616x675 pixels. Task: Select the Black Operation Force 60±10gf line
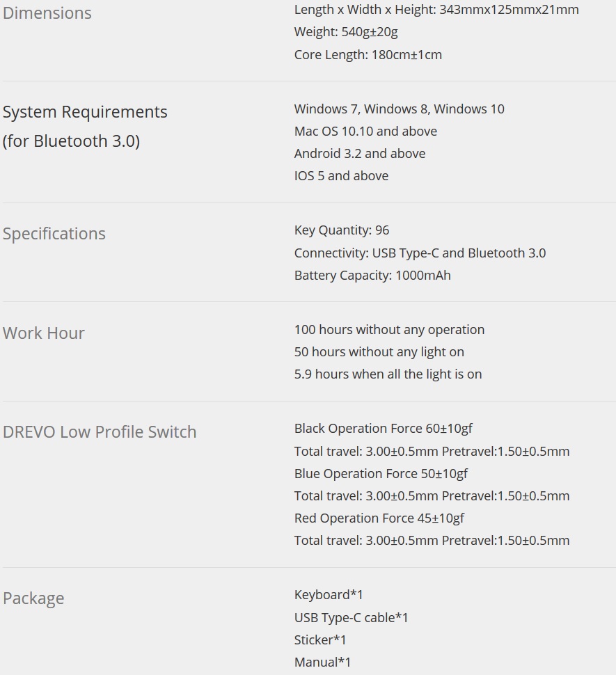384,429
